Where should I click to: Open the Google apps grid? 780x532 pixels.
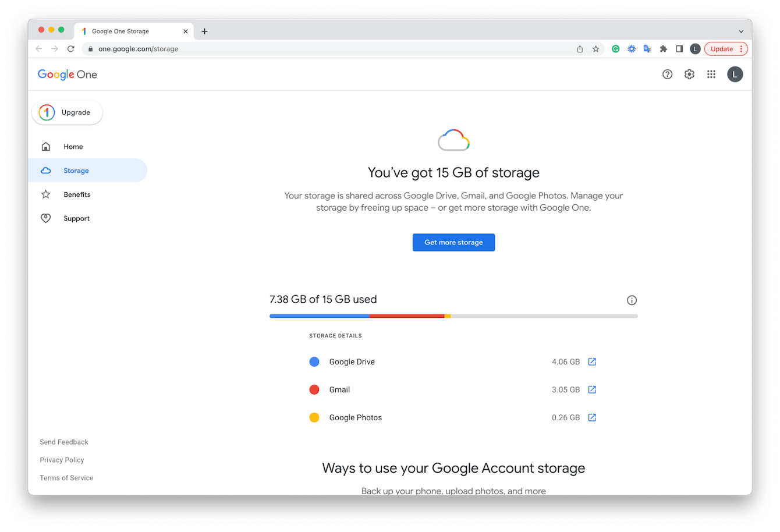711,75
